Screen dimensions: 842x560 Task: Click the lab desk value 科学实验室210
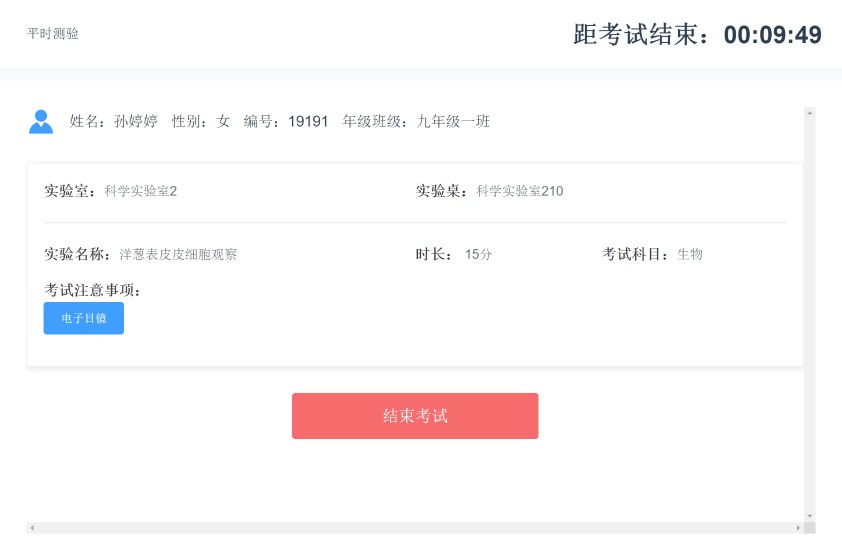tap(520, 191)
